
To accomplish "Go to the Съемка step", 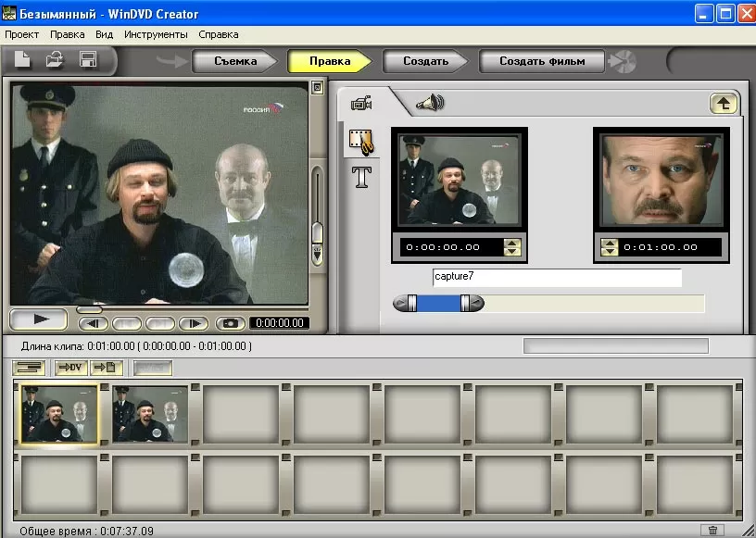I will (235, 61).
